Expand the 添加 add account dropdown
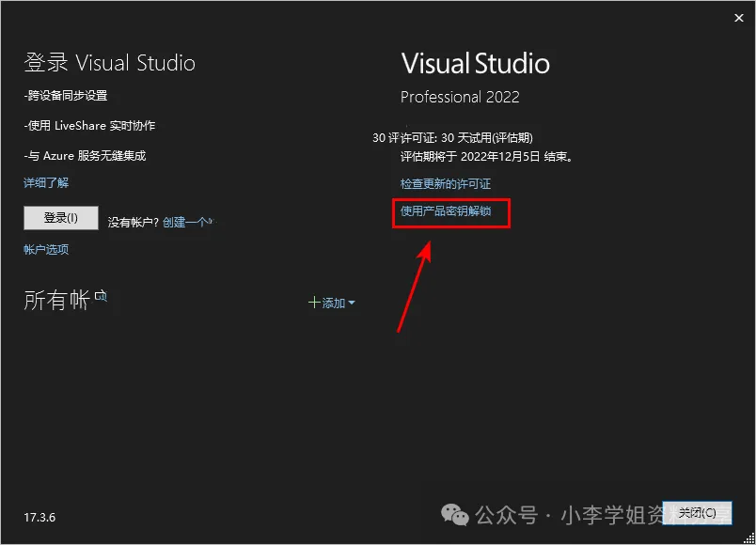 point(332,304)
